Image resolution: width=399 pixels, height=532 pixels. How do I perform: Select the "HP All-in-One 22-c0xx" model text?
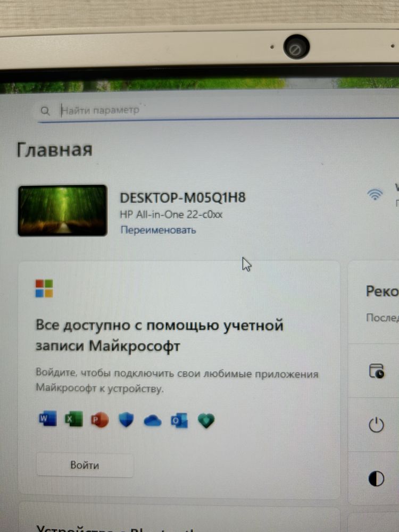pos(171,215)
